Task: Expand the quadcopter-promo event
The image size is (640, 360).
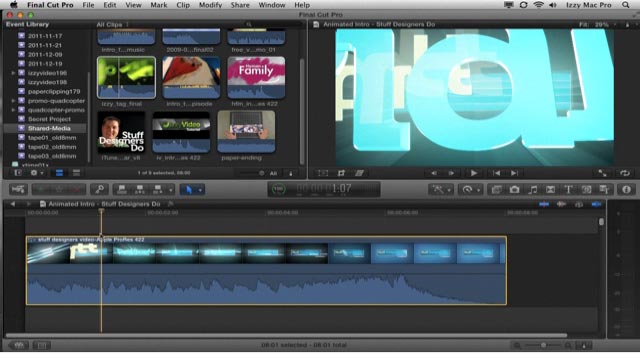Action: click(x=13, y=110)
